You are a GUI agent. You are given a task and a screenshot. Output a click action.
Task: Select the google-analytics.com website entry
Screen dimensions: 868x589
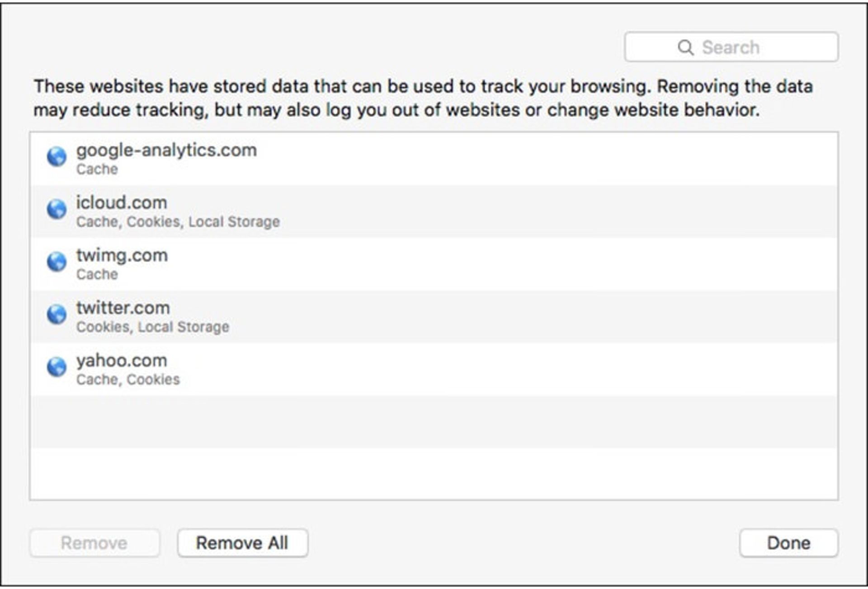click(166, 150)
